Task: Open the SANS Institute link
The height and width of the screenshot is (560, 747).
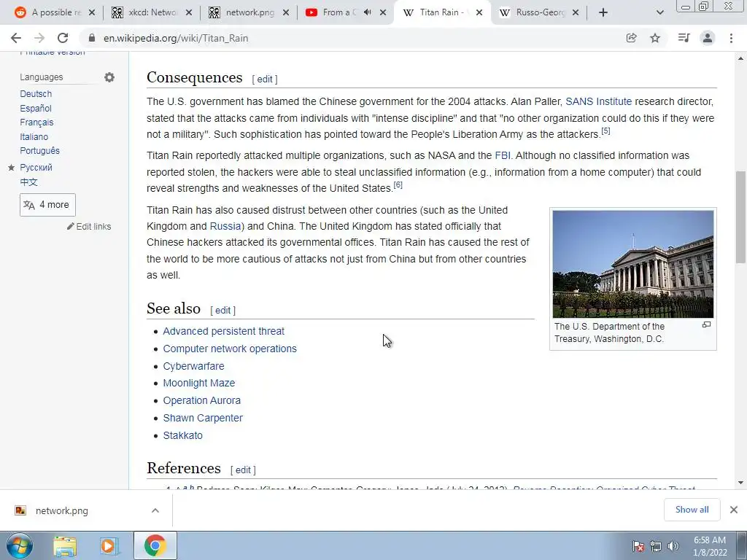Action: pyautogui.click(x=598, y=101)
